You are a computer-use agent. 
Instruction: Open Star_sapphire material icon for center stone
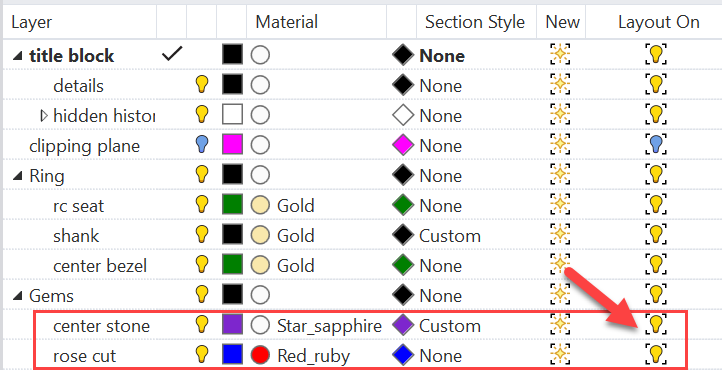[x=260, y=326]
